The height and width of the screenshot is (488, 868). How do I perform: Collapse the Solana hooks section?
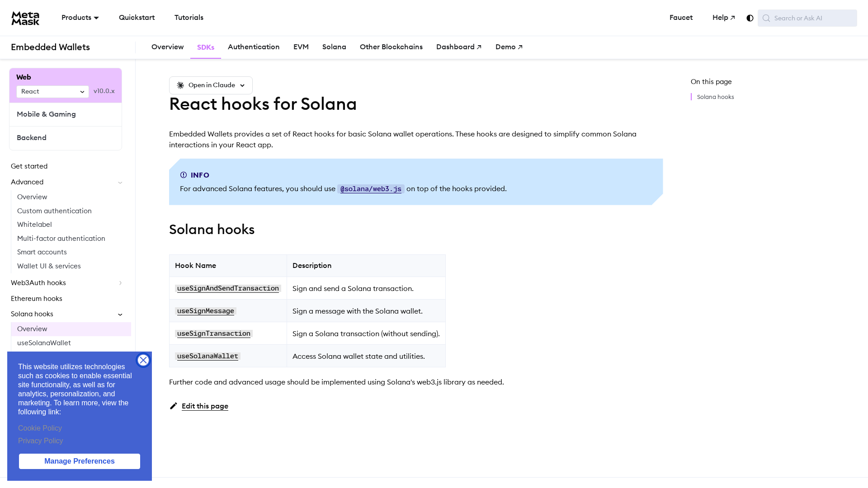[120, 314]
